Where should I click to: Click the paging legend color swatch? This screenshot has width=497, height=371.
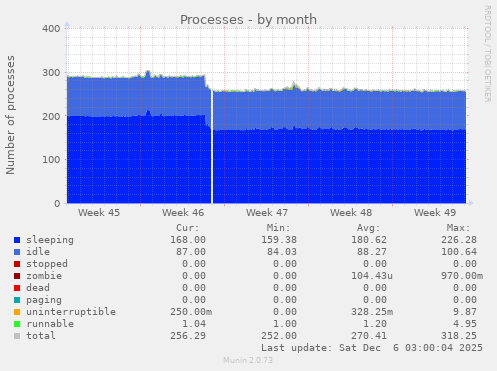coord(17,300)
